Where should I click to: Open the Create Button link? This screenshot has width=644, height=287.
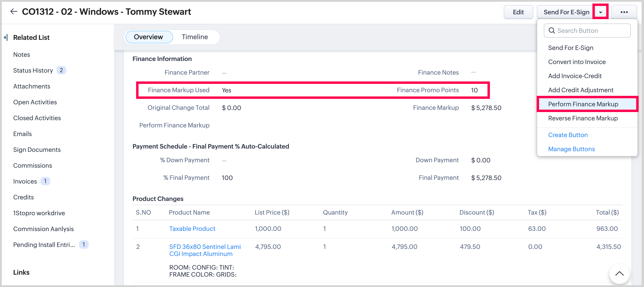pyautogui.click(x=568, y=135)
